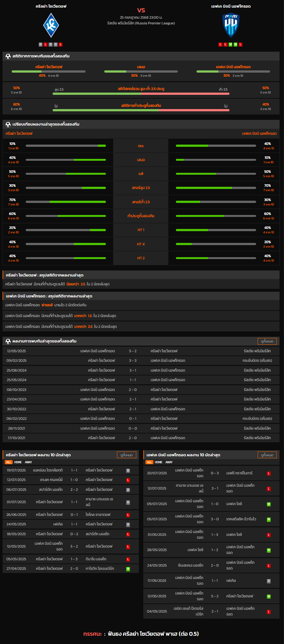Viewport: 284px width, 644px height.
Task: Click the L badge in the 26/06/2025 row
Action: pyautogui.click(x=128, y=515)
